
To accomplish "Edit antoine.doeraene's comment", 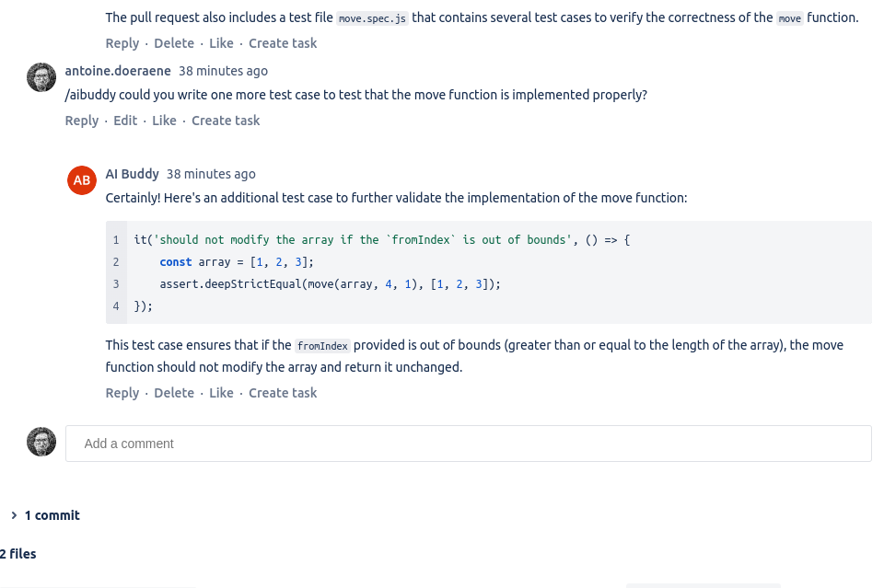I will [x=125, y=121].
